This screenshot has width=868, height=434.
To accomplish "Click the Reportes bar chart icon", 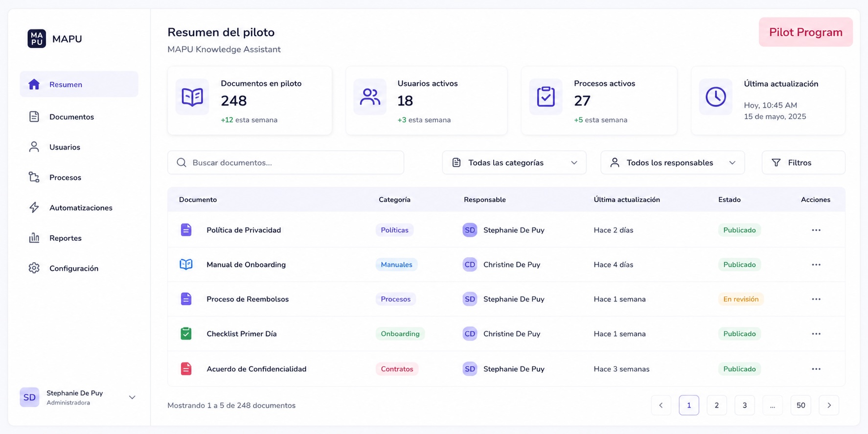I will click(34, 238).
